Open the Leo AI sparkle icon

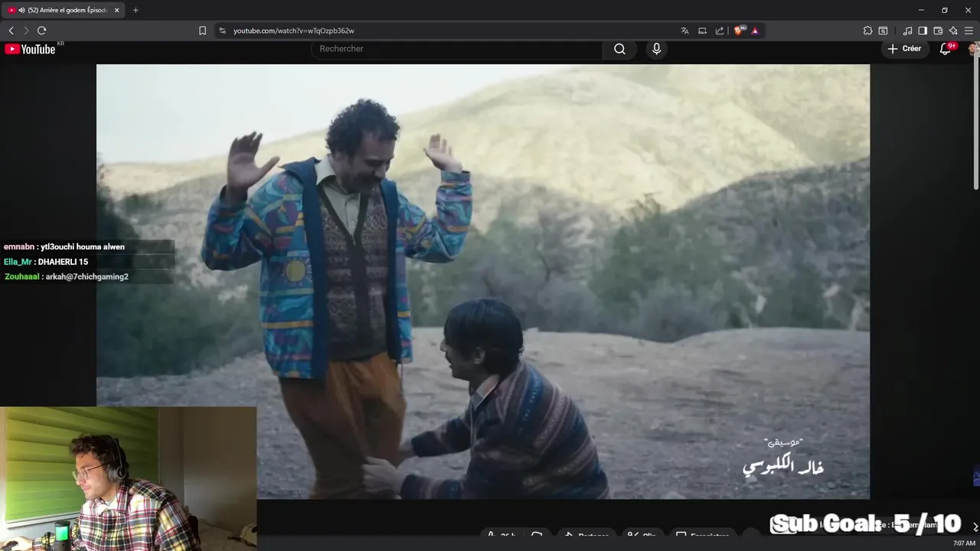953,31
